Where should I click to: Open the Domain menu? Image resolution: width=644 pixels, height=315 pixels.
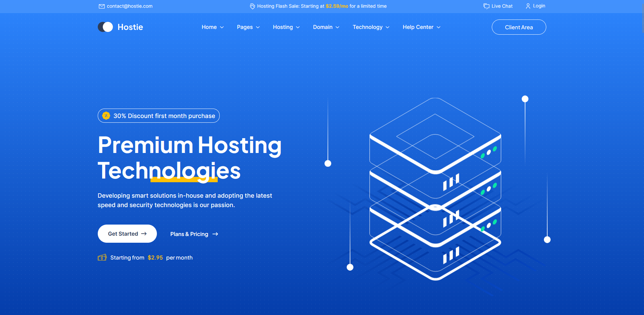coord(326,27)
